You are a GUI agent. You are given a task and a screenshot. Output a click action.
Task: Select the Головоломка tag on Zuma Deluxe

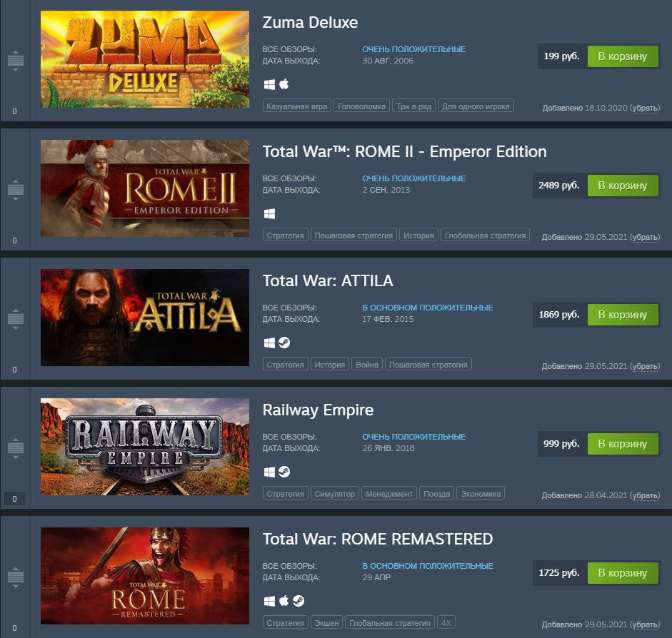pos(362,106)
